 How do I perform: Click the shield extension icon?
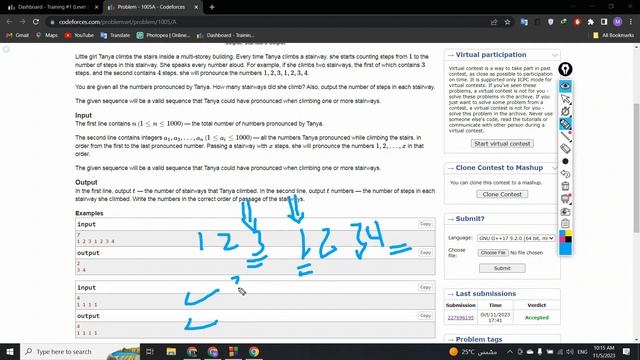pyautogui.click(x=551, y=22)
